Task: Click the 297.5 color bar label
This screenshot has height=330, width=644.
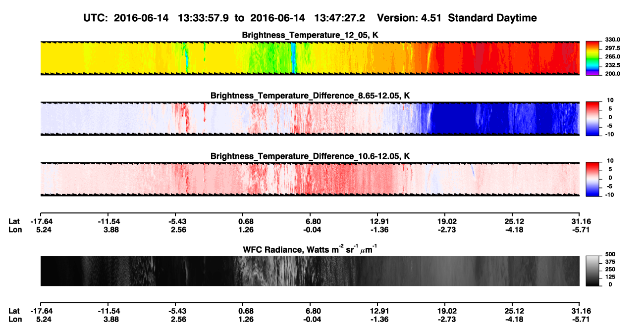Action: pos(612,48)
